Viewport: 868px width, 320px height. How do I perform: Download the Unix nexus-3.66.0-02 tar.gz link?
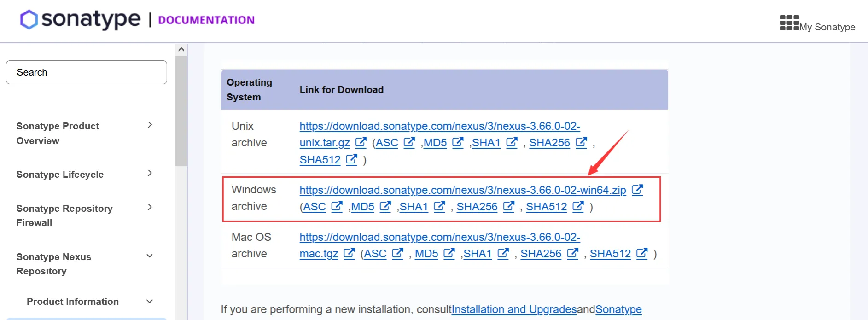440,134
